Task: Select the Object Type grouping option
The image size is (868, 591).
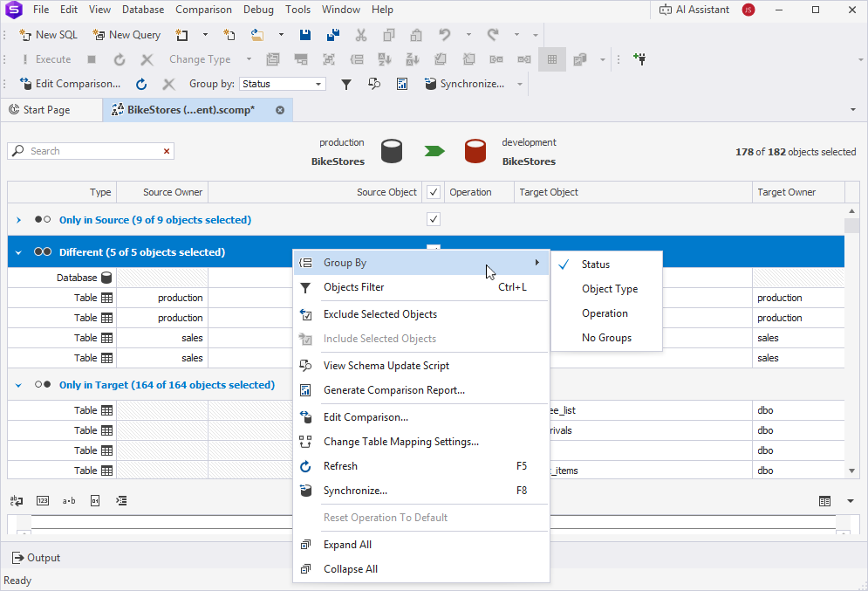Action: (x=609, y=289)
